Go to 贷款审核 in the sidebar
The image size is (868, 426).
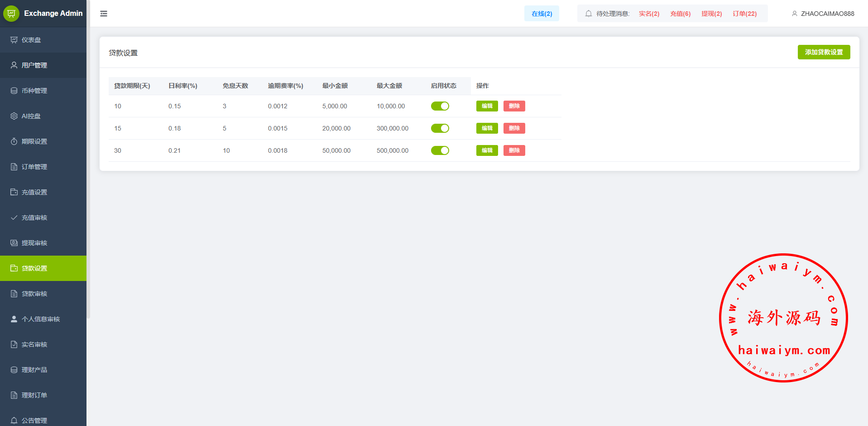point(34,294)
